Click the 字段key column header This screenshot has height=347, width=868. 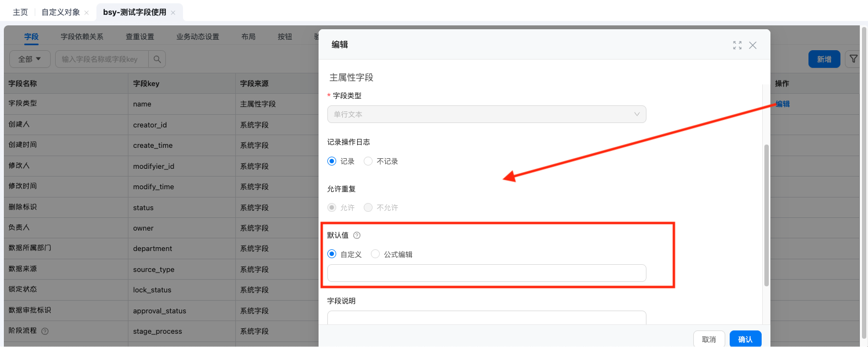(x=147, y=83)
